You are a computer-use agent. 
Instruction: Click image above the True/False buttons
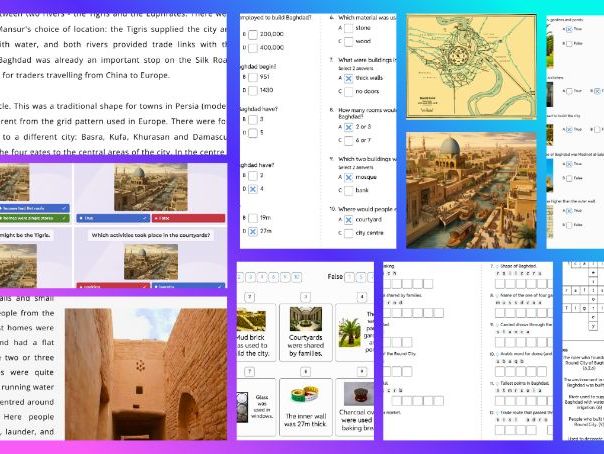[151, 188]
